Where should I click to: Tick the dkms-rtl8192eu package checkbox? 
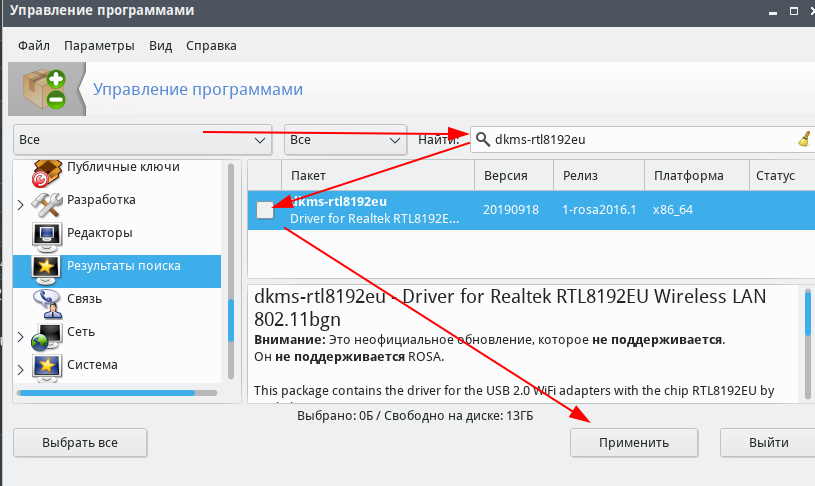(265, 210)
